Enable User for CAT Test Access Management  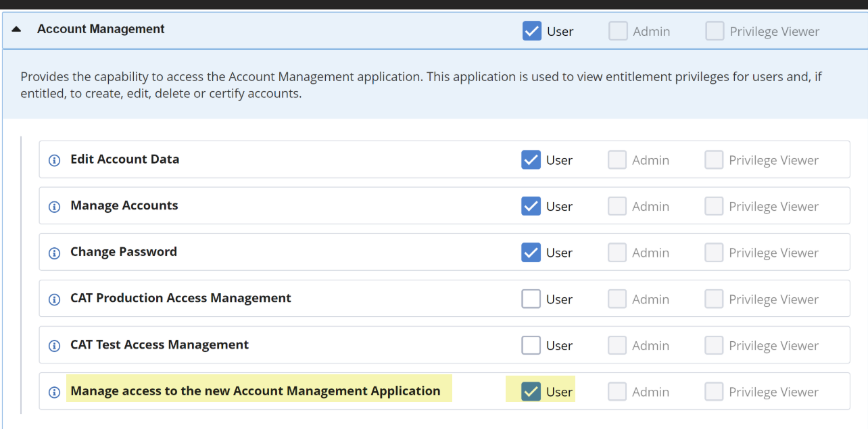coord(531,345)
